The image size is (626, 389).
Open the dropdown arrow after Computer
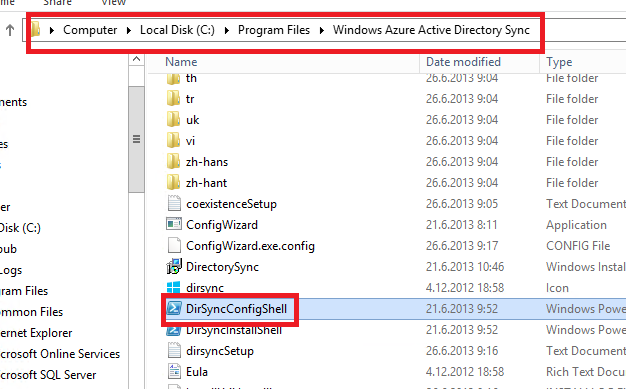click(129, 30)
